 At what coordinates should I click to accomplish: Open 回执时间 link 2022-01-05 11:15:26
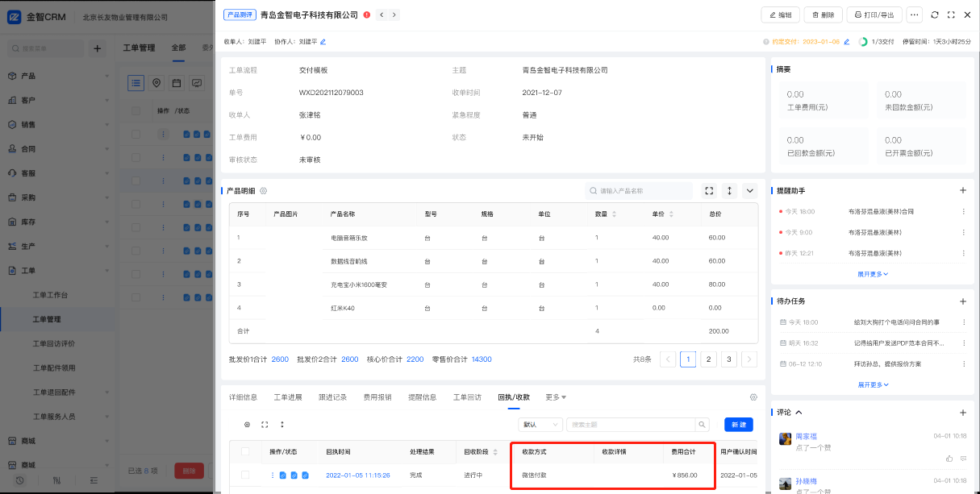click(x=358, y=475)
